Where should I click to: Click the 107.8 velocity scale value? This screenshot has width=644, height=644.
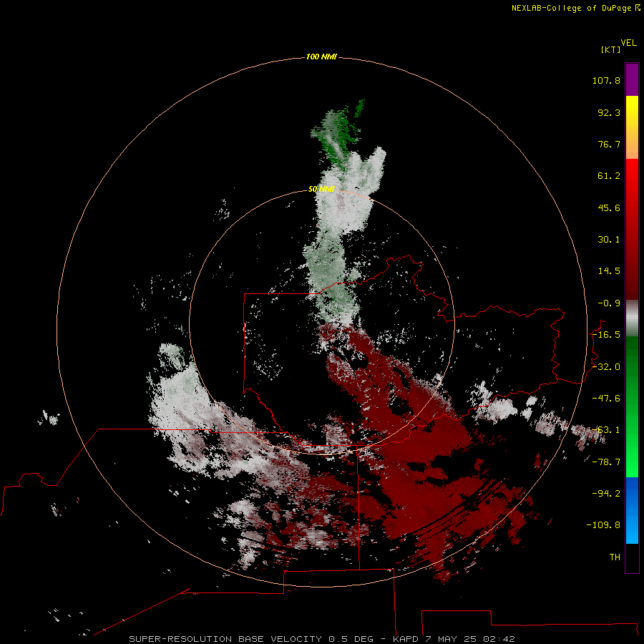pos(606,80)
